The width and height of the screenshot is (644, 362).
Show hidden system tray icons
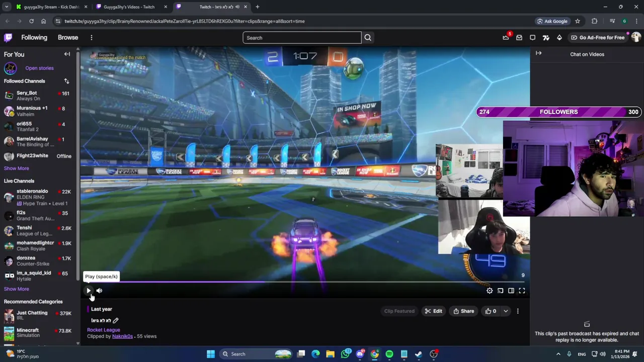(559, 354)
